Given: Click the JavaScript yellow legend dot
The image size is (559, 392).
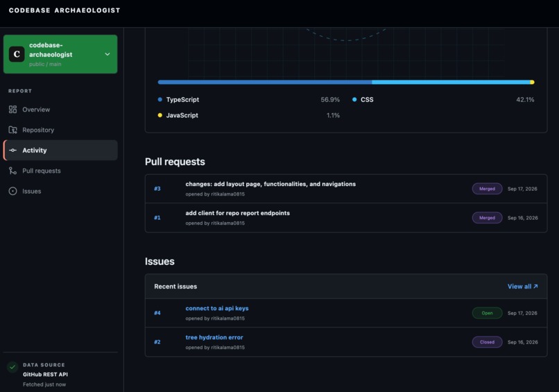Looking at the screenshot, I should (160, 115).
